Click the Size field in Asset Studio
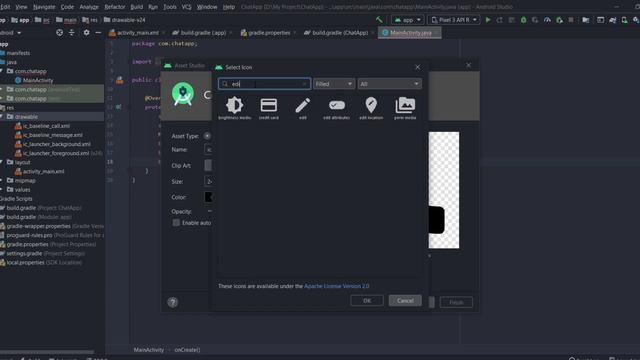640x360 pixels. point(208,182)
